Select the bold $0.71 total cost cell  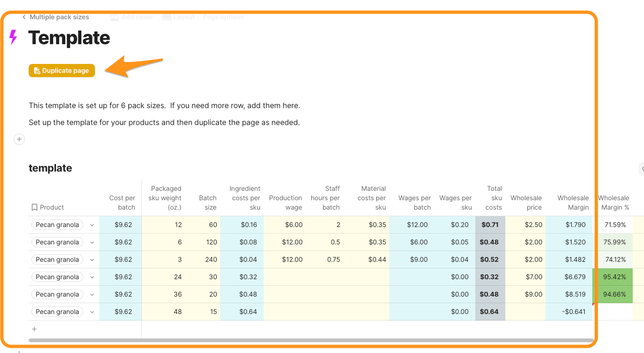490,225
